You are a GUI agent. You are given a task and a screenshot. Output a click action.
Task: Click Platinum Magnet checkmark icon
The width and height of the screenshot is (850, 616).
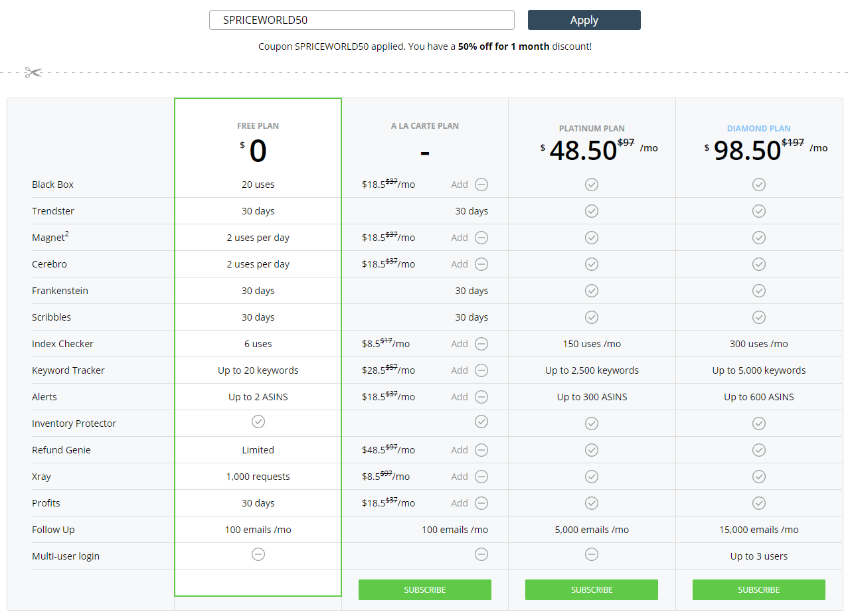click(x=592, y=238)
